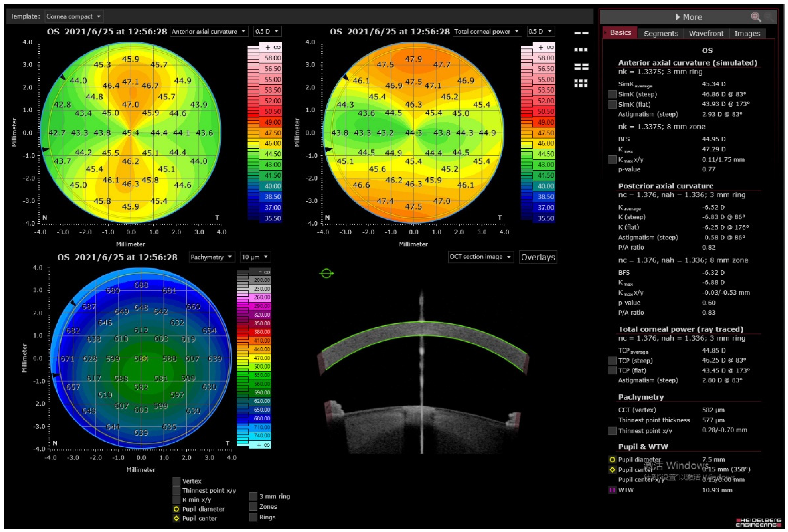This screenshot has width=788, height=532.
Task: Switch to the Wavefront tab
Action: pyautogui.click(x=706, y=34)
